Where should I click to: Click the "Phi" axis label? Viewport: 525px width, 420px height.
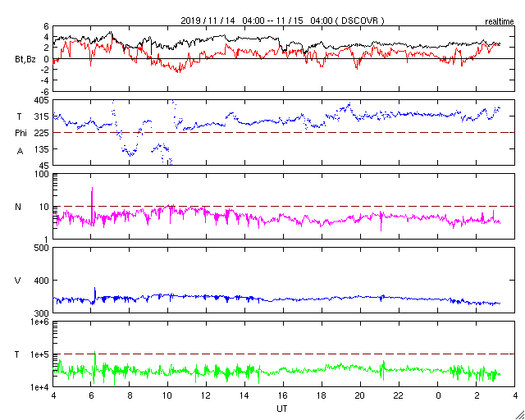click(21, 134)
